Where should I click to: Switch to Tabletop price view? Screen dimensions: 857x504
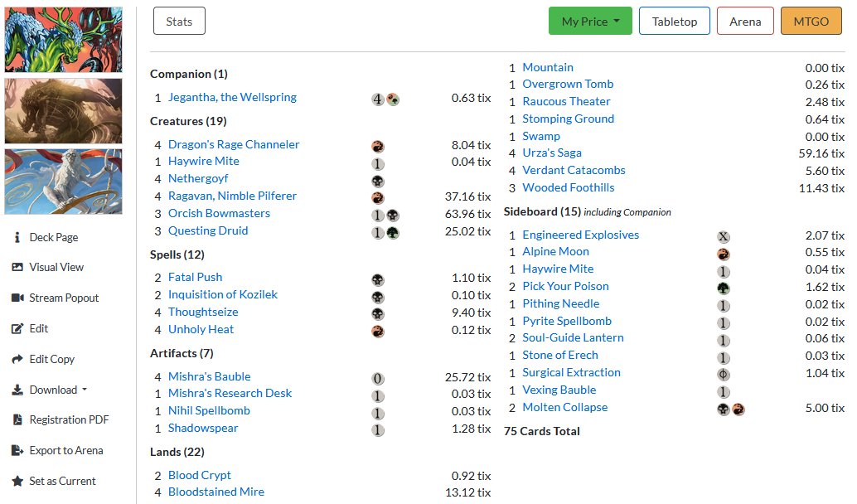click(x=675, y=21)
